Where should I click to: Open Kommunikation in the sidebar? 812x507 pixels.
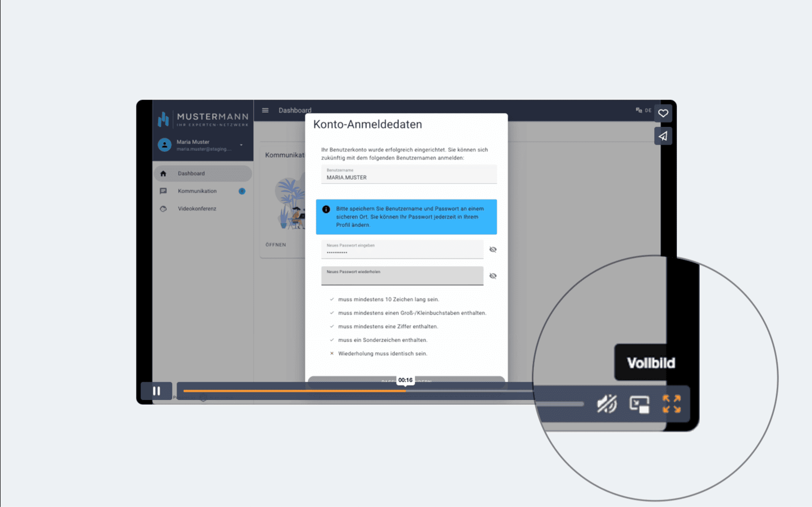(197, 191)
